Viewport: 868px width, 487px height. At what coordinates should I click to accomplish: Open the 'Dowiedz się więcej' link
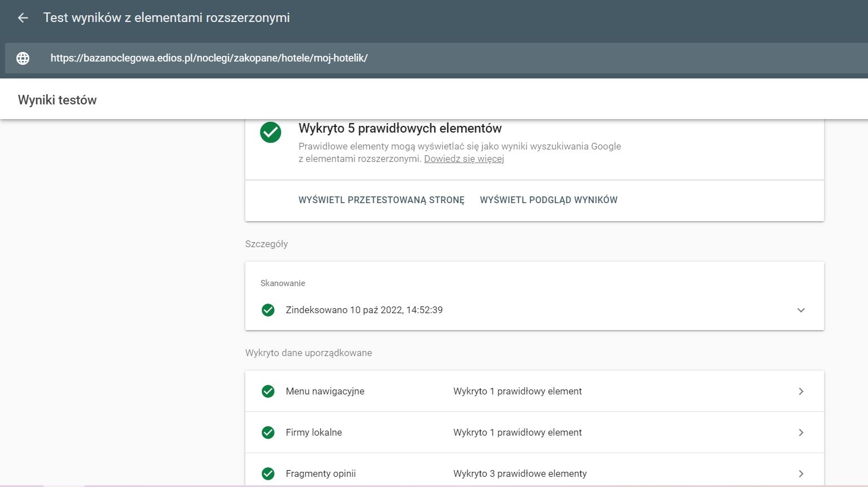464,159
